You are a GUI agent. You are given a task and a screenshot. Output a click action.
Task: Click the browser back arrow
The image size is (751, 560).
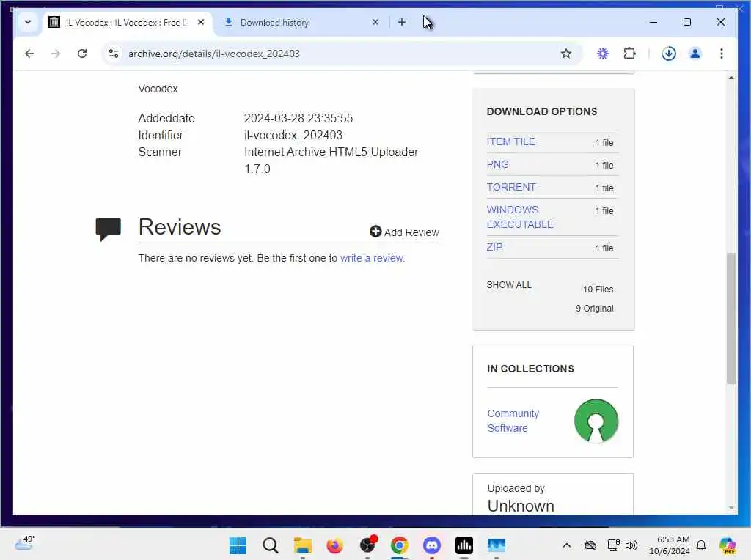tap(29, 54)
